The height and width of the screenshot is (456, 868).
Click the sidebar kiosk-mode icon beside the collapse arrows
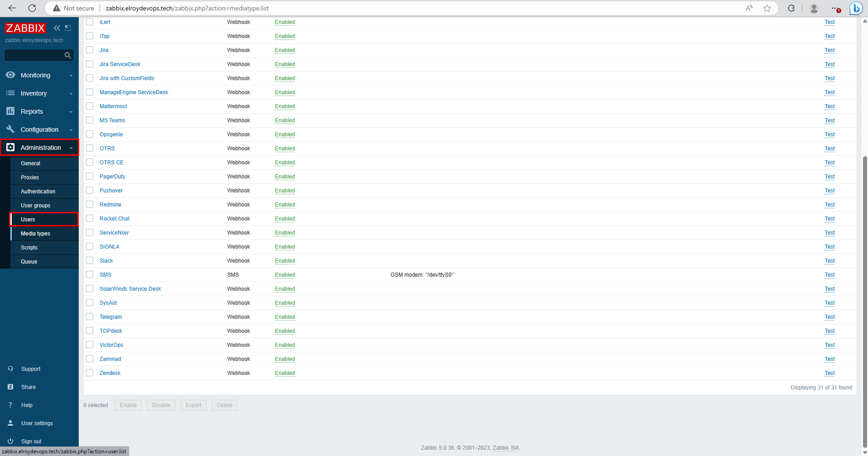tap(68, 28)
